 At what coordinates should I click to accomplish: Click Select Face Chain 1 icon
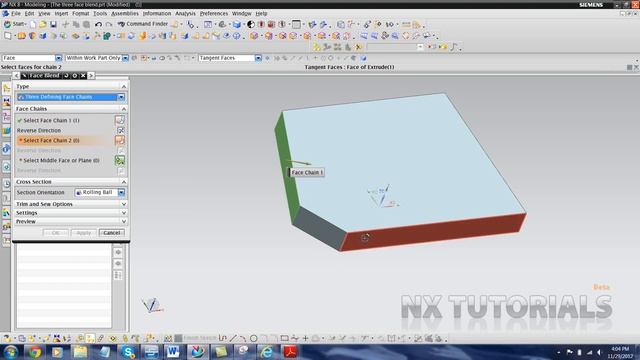[120, 120]
